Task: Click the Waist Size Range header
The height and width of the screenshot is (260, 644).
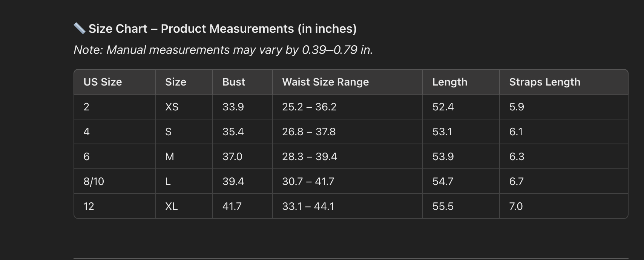Action: (x=325, y=82)
